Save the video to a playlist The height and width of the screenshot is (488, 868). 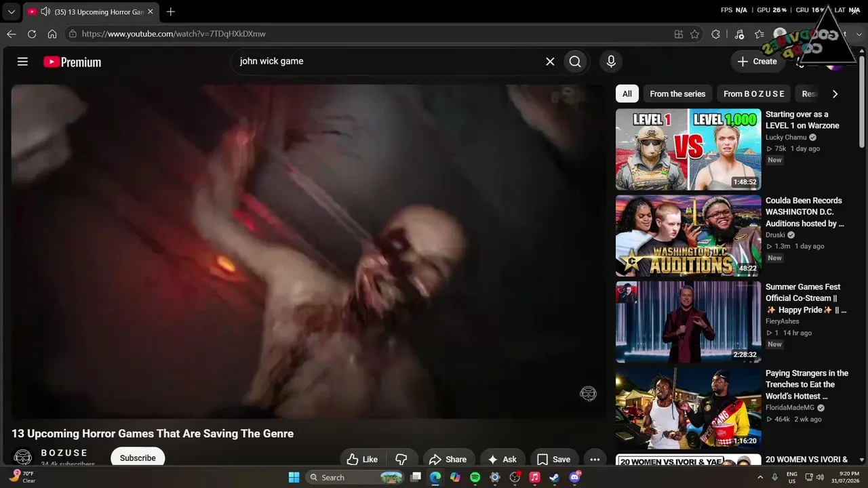coord(553,459)
